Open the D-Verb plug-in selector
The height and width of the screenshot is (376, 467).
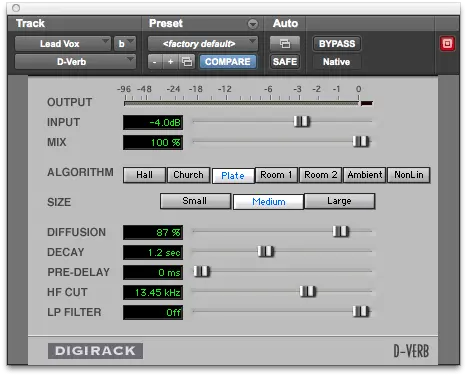75,62
